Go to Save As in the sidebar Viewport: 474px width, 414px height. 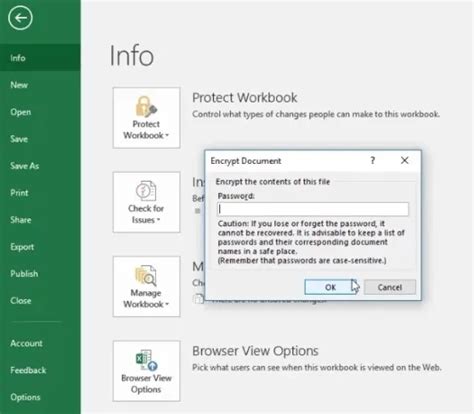[x=40, y=166]
